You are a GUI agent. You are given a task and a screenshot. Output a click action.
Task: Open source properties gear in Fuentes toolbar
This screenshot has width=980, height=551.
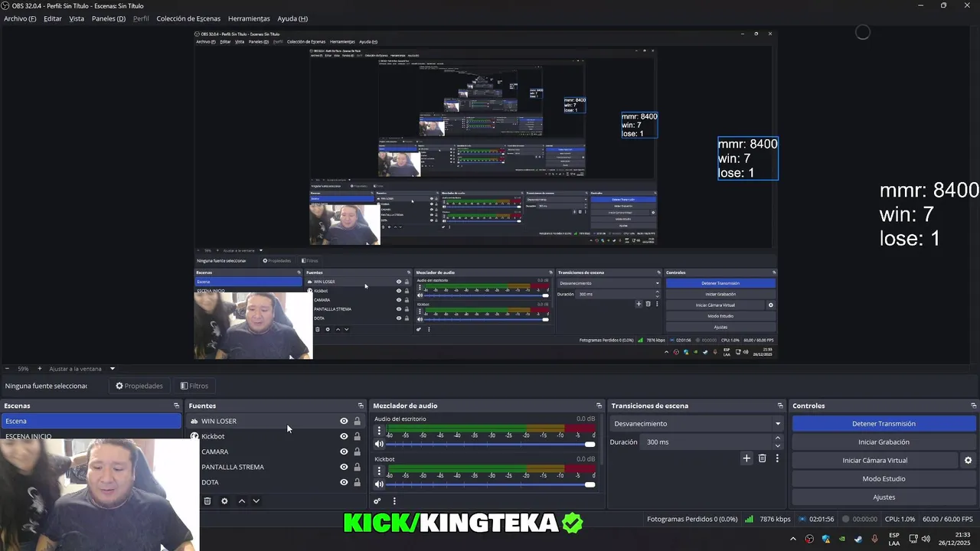(x=224, y=501)
